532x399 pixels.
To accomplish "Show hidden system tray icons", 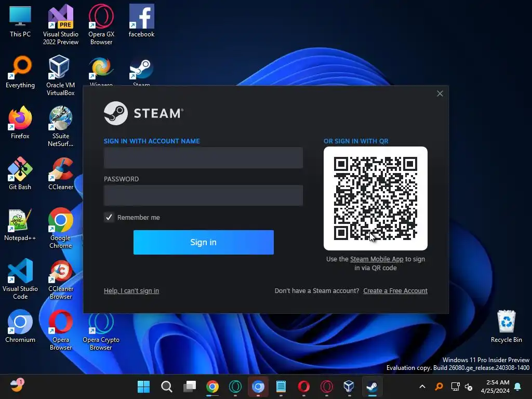I will coord(422,387).
